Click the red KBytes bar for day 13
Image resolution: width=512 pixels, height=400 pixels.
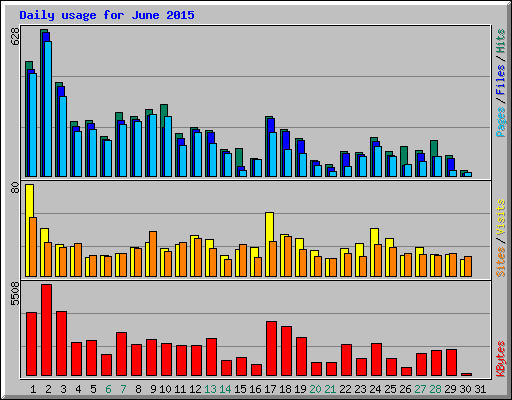pos(212,357)
